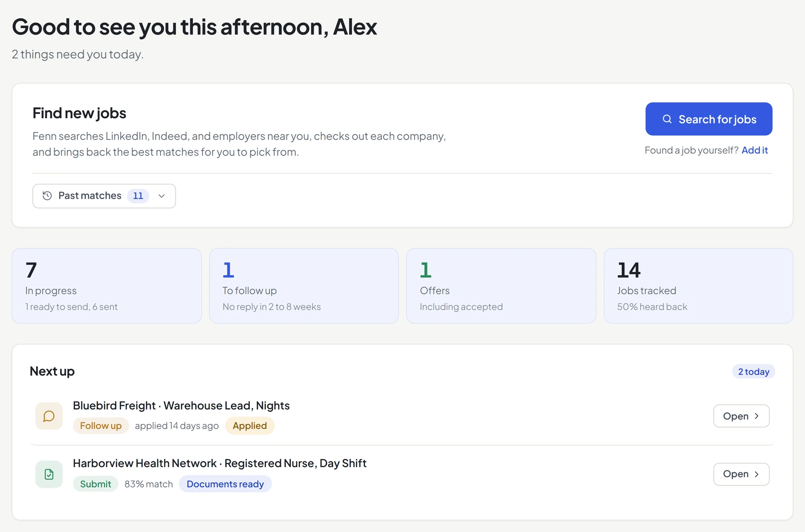Viewport: 805px width, 532px height.
Task: Open the Bluebird Freight Warehouse Lead job
Action: coord(741,416)
